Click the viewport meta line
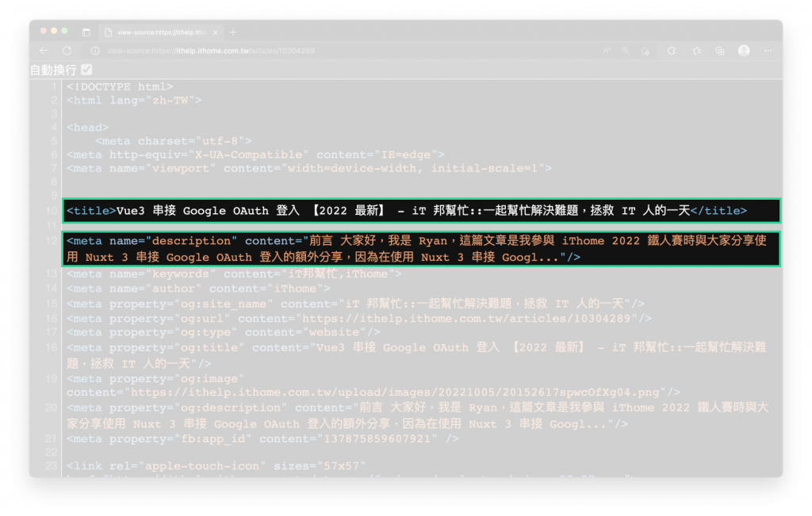Viewport: 812px width, 516px height. tap(309, 168)
